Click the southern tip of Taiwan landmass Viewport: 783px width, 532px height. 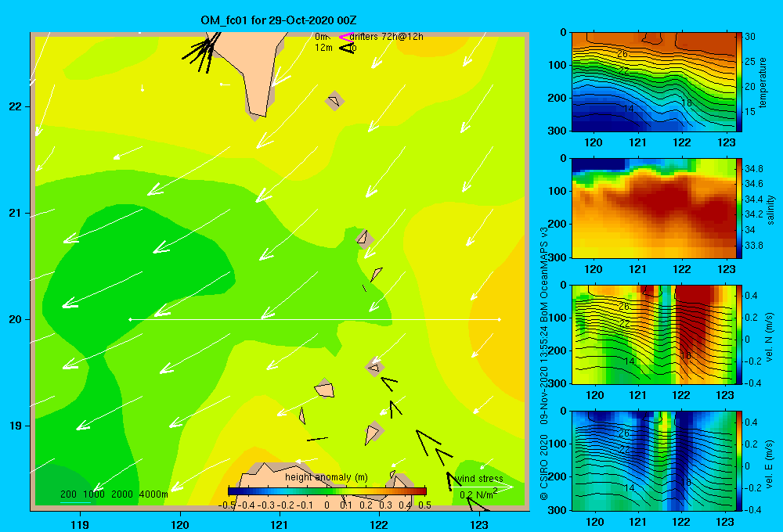257,116
